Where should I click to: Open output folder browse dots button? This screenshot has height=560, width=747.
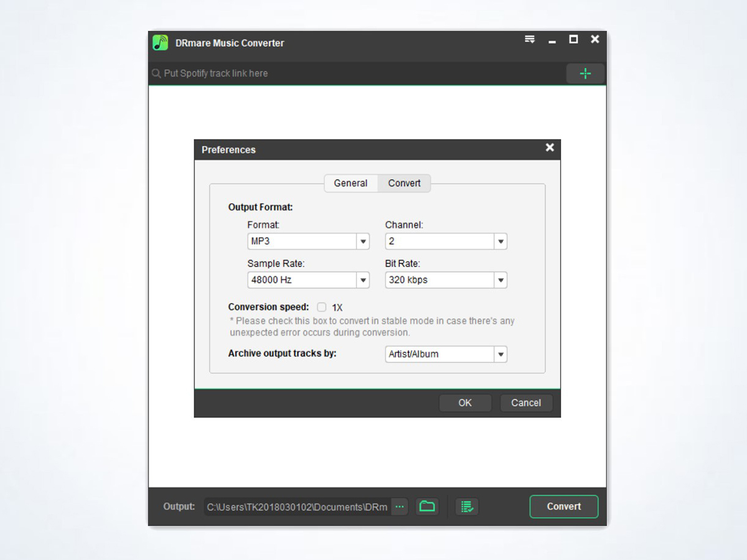(x=400, y=506)
